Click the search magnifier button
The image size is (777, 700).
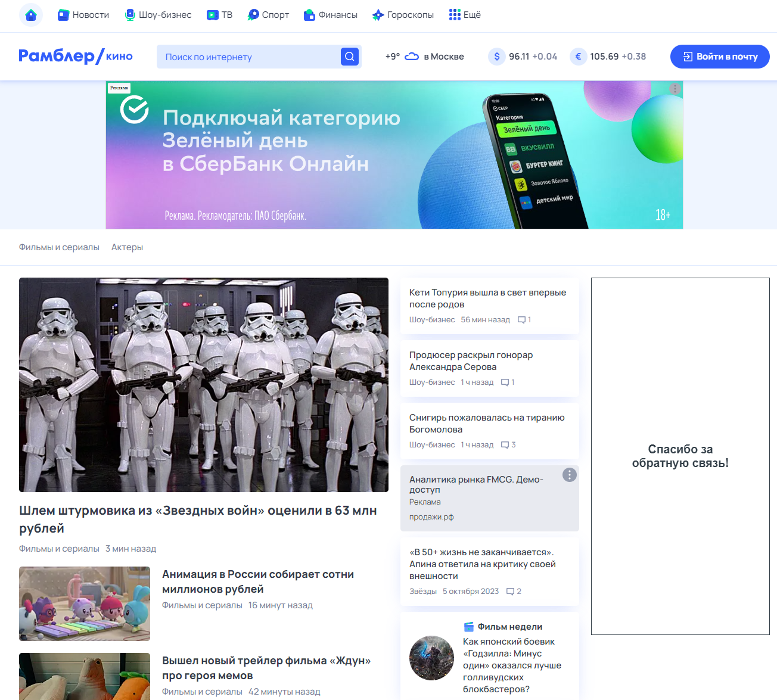[x=350, y=57]
